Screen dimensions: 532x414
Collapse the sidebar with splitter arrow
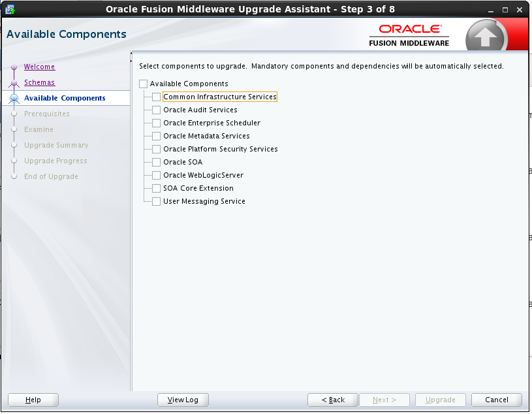(131, 54)
